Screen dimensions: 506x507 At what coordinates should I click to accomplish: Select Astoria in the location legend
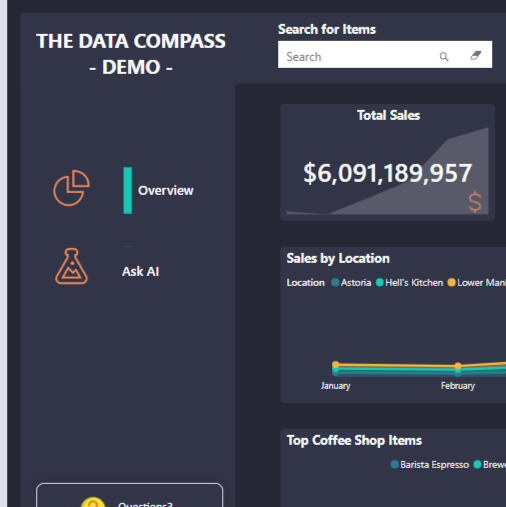(x=351, y=283)
